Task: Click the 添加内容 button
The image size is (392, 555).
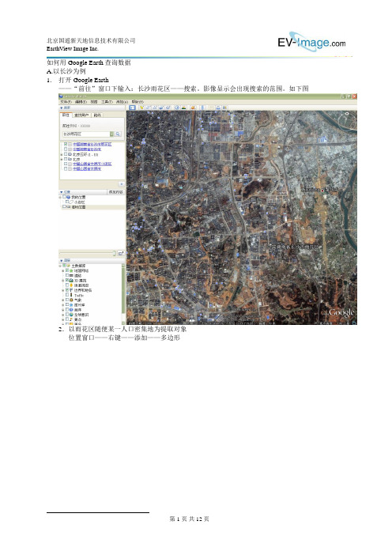Action: click(115, 192)
